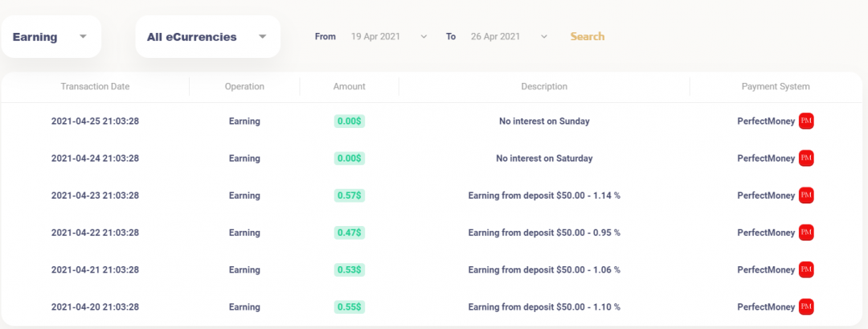The image size is (868, 329).
Task: Open the From date 19 Apr 2021 picker
Action: coord(389,36)
